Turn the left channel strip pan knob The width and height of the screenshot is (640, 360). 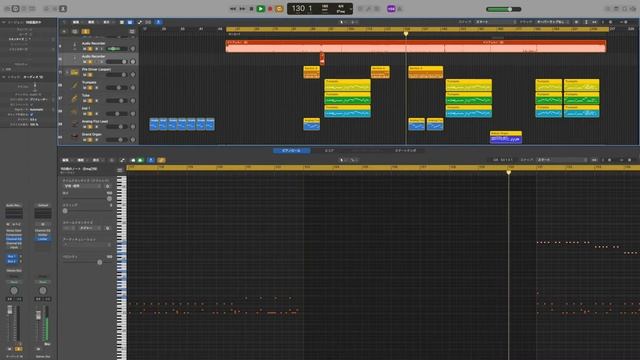point(14,291)
